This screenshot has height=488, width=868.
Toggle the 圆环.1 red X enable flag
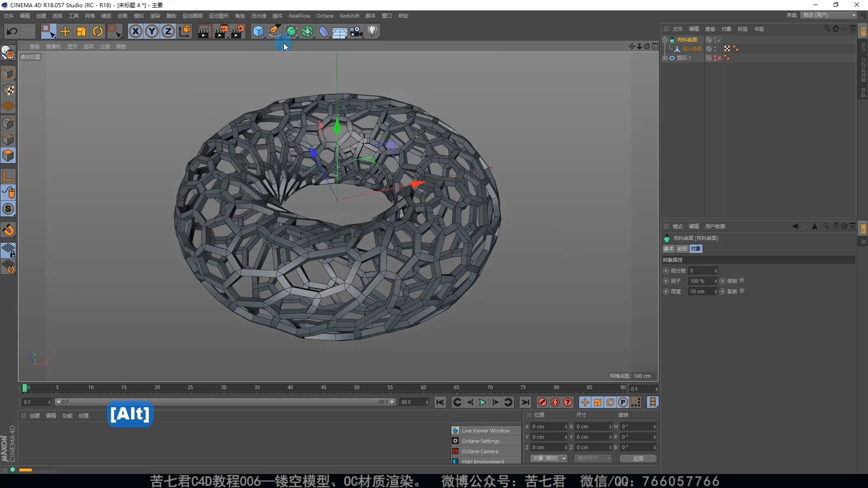[719, 58]
